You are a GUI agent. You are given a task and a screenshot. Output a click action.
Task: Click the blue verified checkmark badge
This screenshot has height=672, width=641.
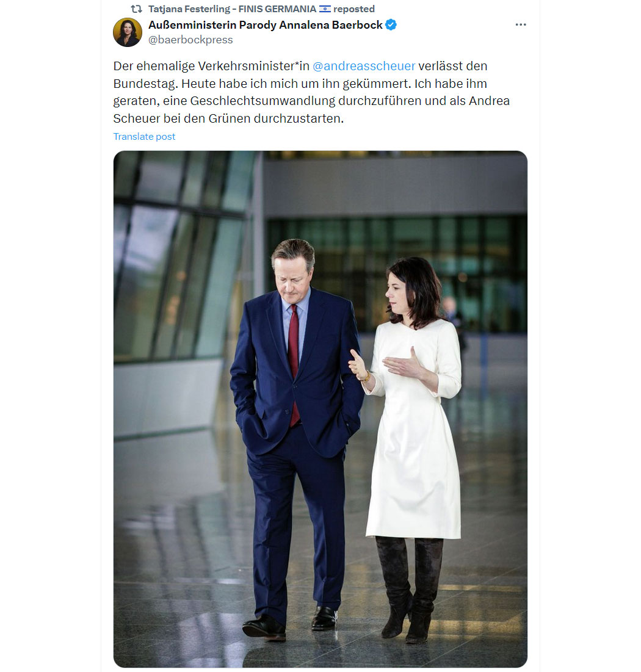coord(391,25)
